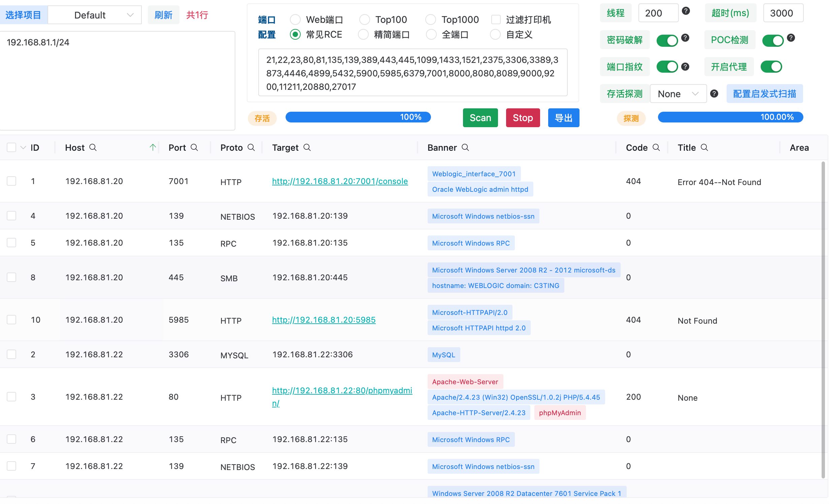The width and height of the screenshot is (829, 504).
Task: Check the 过滤打印机 checkbox
Action: [496, 20]
